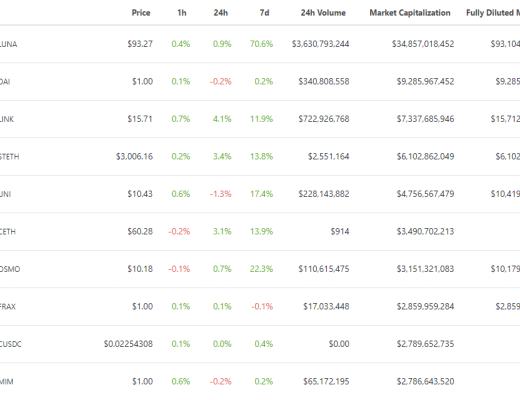Select the $3,006.16 STETH price

coord(134,156)
